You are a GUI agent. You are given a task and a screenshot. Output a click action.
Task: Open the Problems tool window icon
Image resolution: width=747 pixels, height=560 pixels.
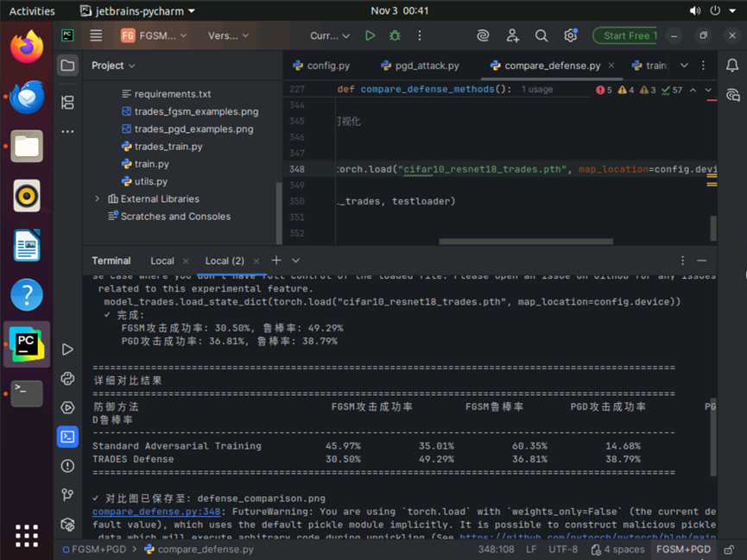[67, 466]
